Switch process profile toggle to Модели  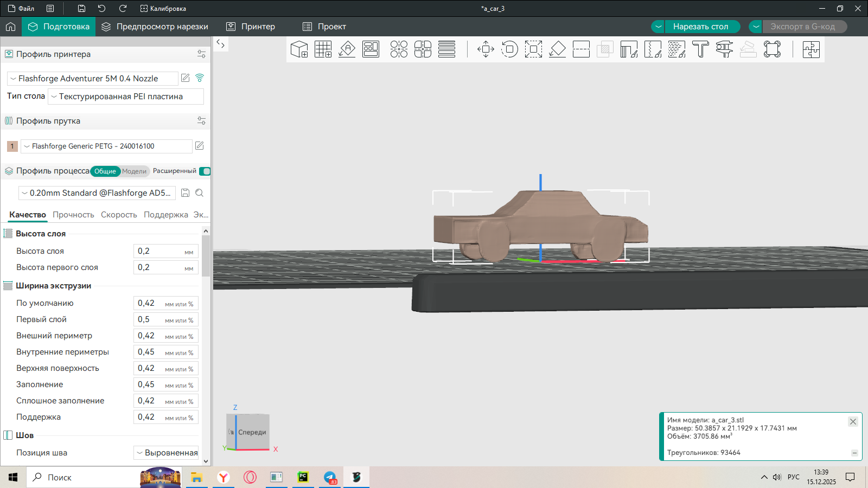pyautogui.click(x=134, y=171)
